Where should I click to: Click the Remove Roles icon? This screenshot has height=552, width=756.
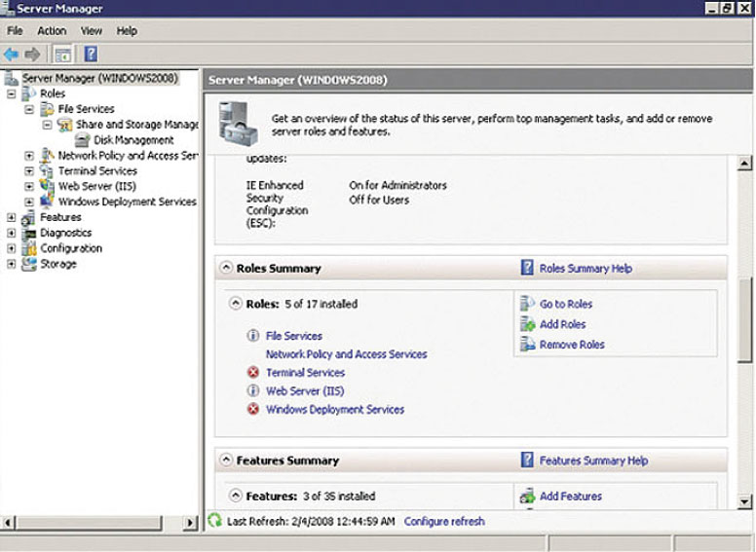point(527,345)
